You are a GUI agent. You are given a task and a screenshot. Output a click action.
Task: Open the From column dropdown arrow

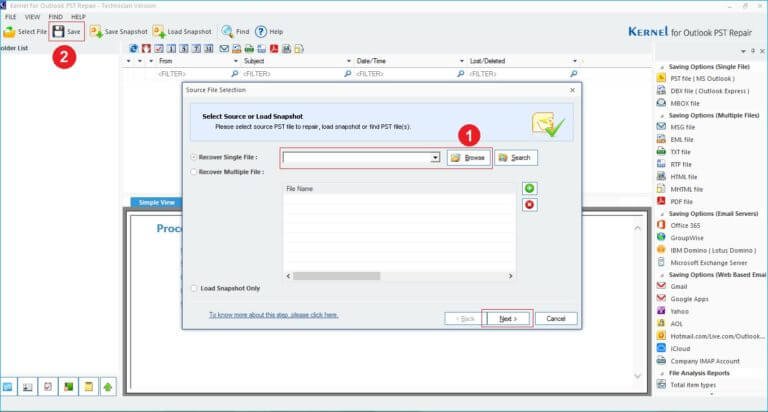pyautogui.click(x=236, y=61)
